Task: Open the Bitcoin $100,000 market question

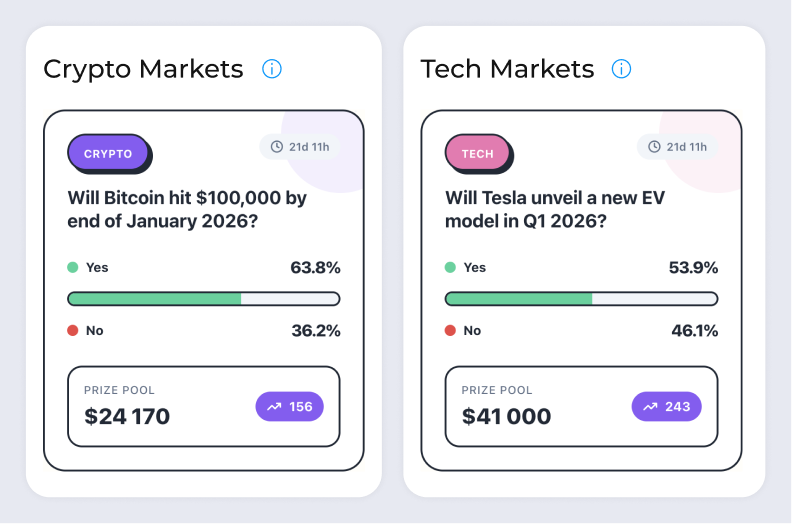Action: (187, 210)
